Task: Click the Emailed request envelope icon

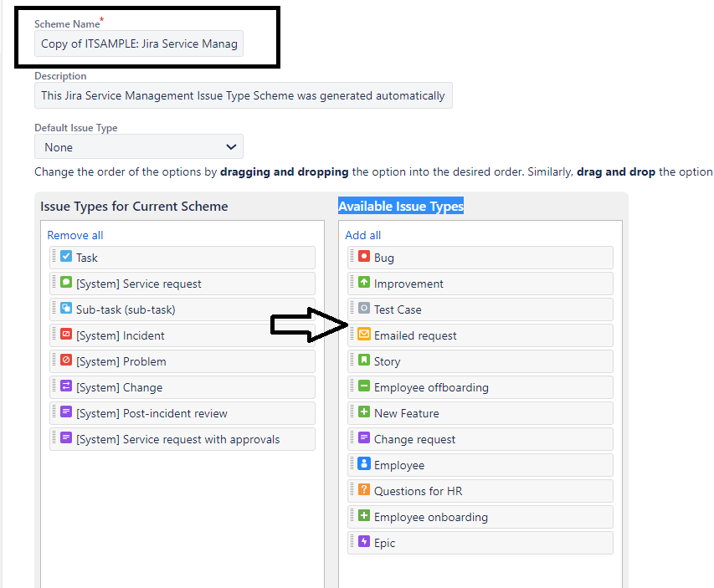Action: point(364,334)
